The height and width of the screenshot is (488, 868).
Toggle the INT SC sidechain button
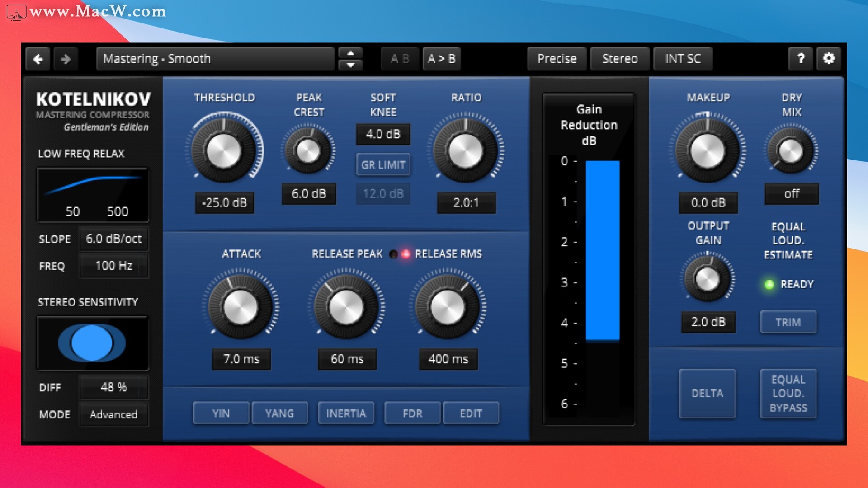(x=683, y=59)
